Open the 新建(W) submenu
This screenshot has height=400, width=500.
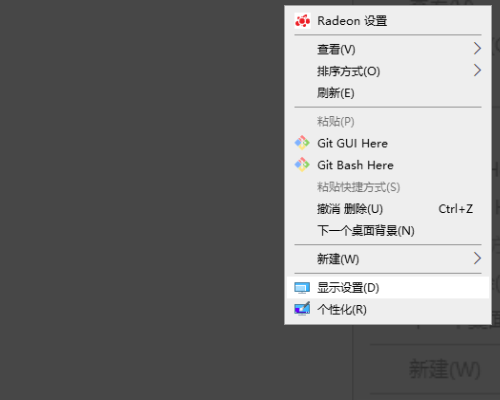point(388,259)
